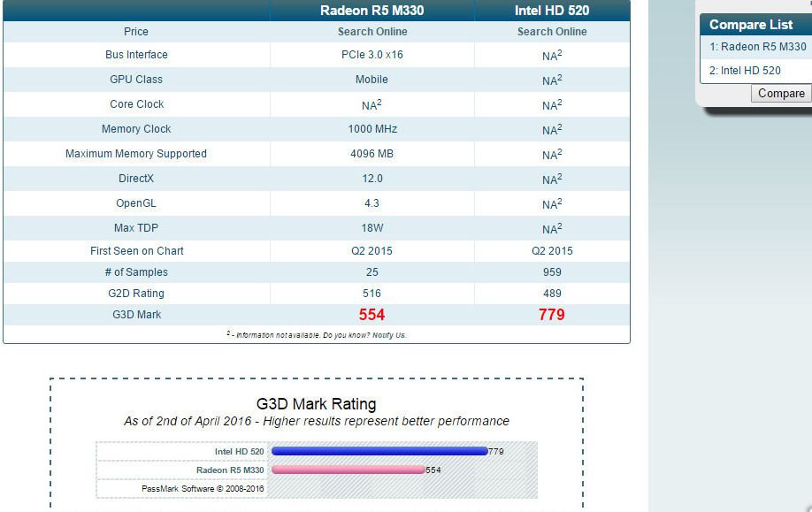
Task: Click the red 779 G3D Mark score
Action: [x=552, y=315]
